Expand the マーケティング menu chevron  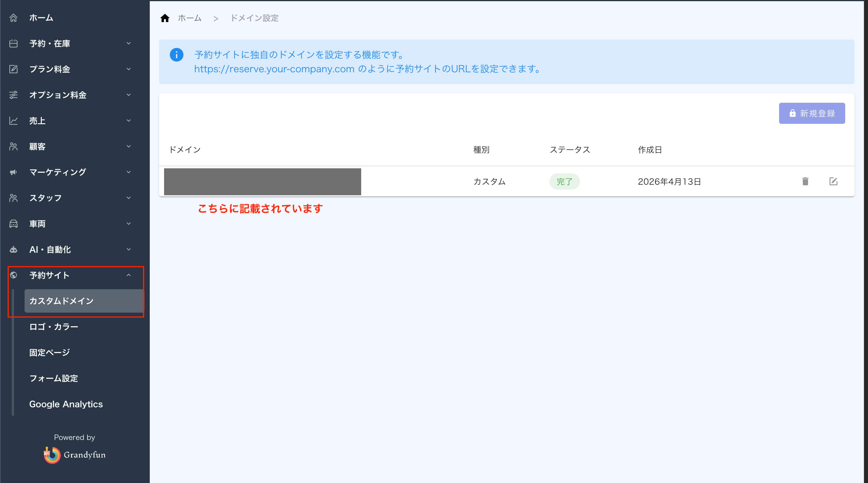click(129, 172)
